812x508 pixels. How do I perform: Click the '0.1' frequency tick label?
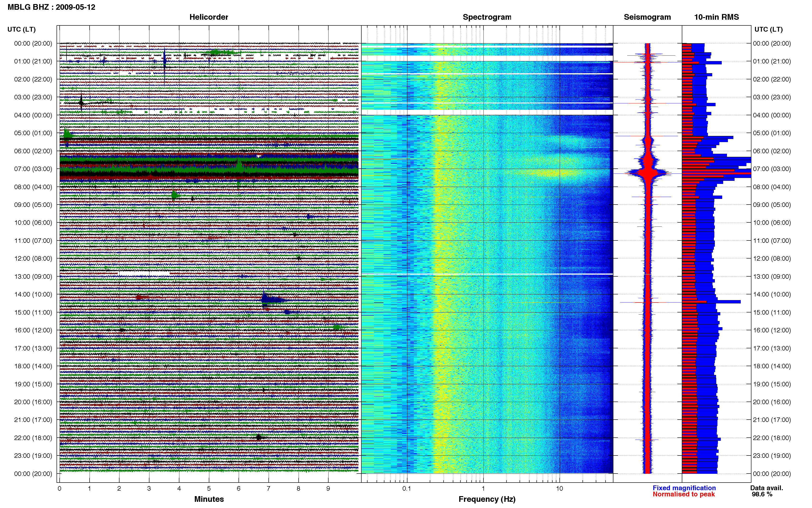(x=407, y=489)
